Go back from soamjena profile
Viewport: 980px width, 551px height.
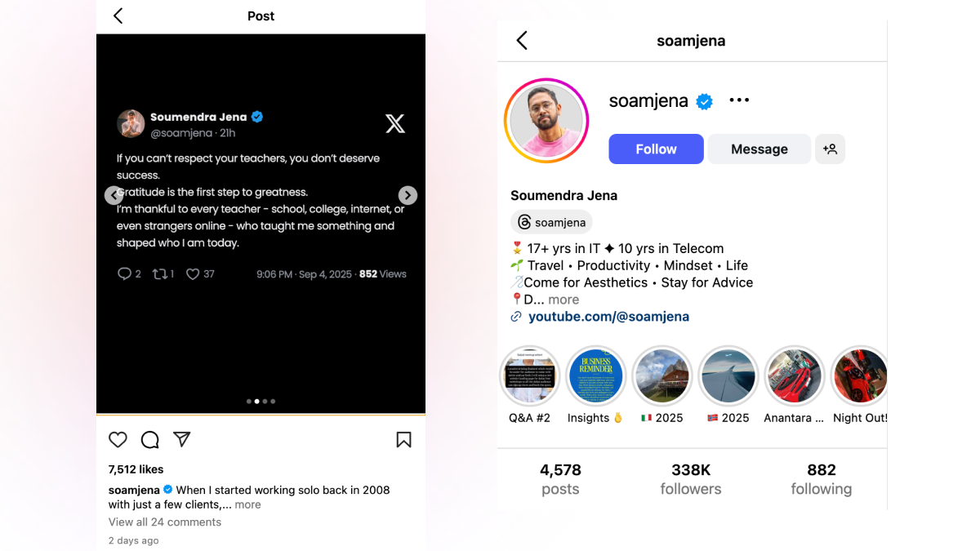(x=522, y=40)
